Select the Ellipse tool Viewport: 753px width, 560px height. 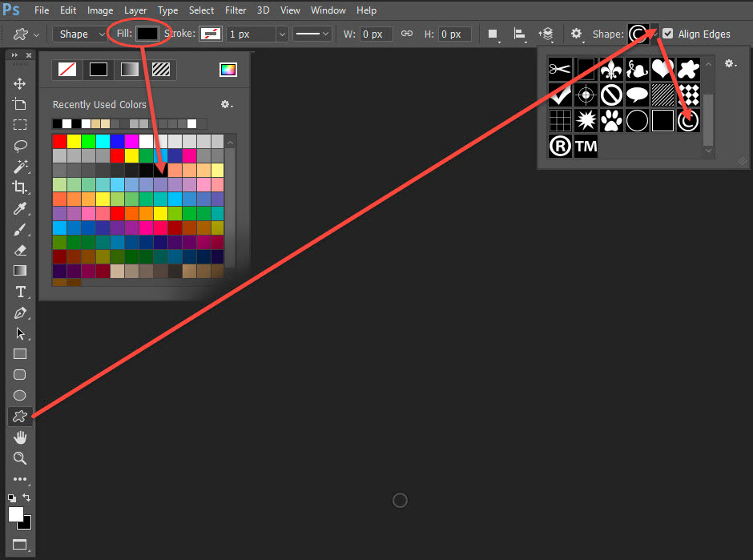pyautogui.click(x=20, y=395)
